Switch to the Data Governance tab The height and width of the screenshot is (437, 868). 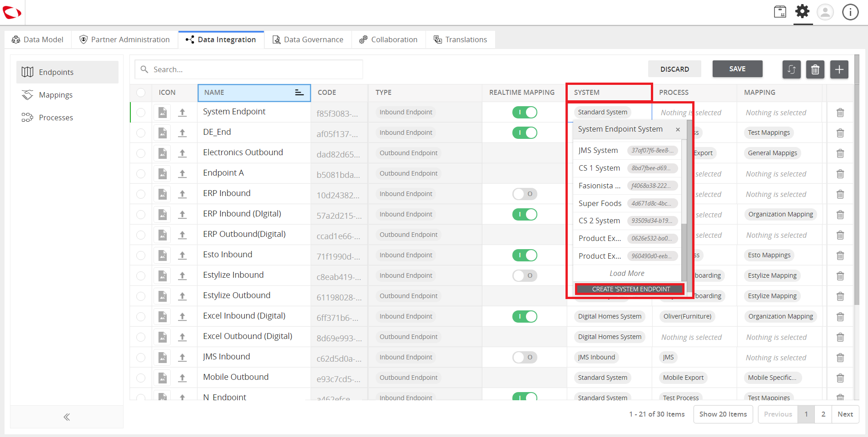pos(308,39)
